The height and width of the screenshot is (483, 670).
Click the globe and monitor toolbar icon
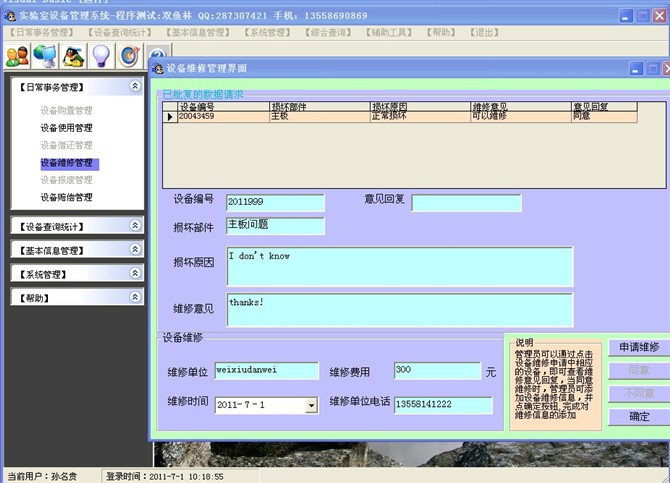coord(45,56)
